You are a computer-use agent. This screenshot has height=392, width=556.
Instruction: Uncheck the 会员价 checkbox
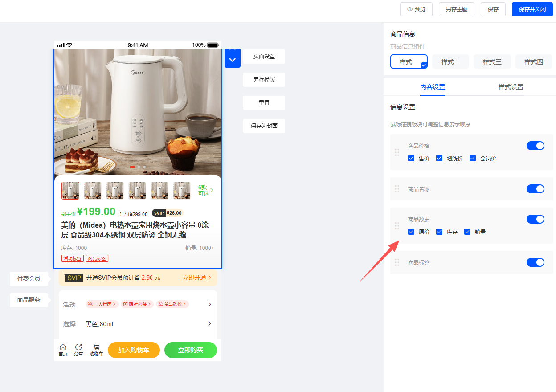pos(473,158)
